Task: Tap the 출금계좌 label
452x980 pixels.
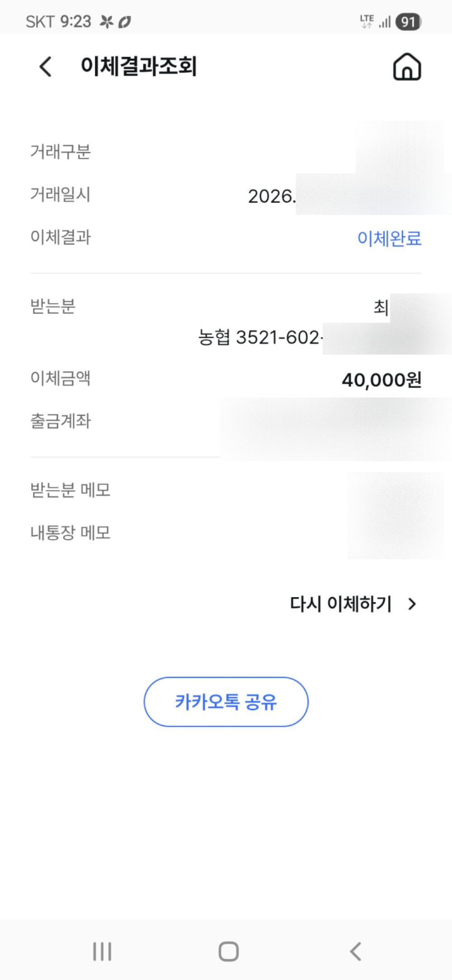Action: click(61, 421)
